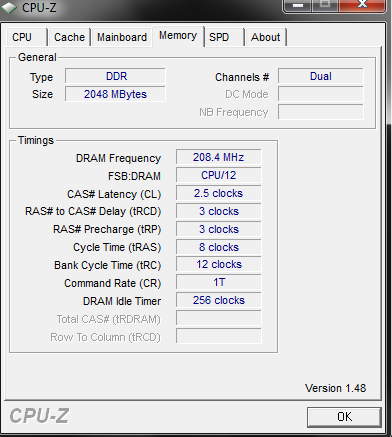Click the Dual channels value field
392x437 pixels.
(321, 76)
